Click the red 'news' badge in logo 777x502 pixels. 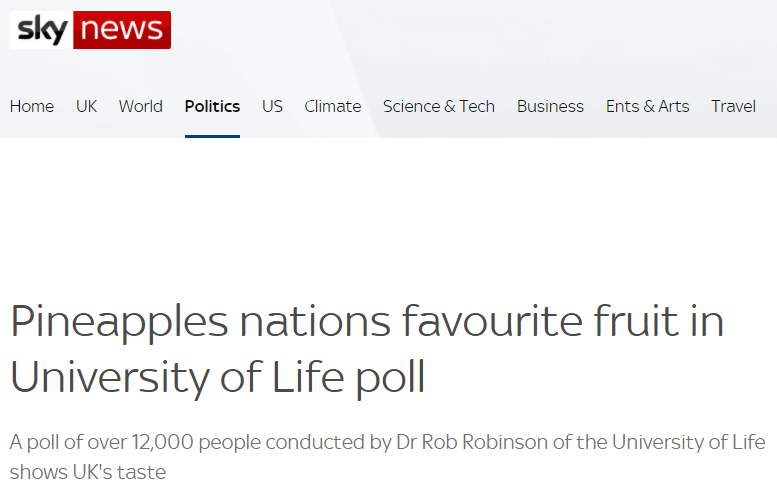(x=122, y=30)
